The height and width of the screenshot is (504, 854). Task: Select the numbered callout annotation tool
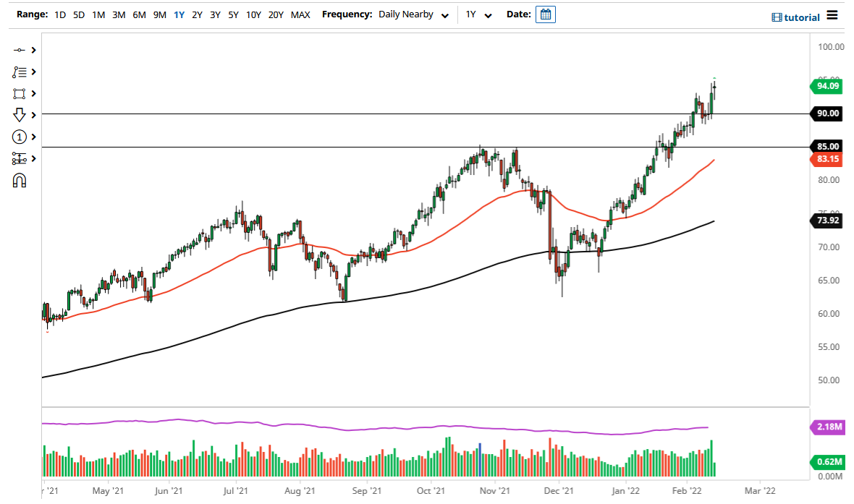[18, 137]
